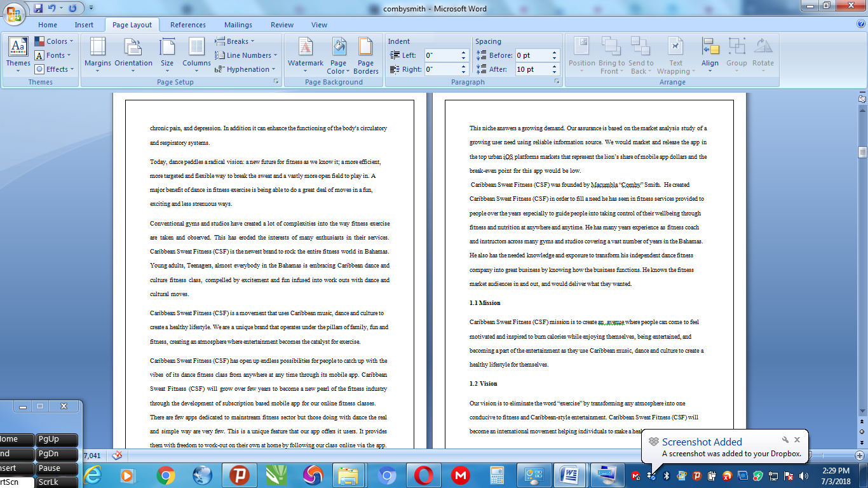Expand the Line Numbers dropdown

pos(246,55)
